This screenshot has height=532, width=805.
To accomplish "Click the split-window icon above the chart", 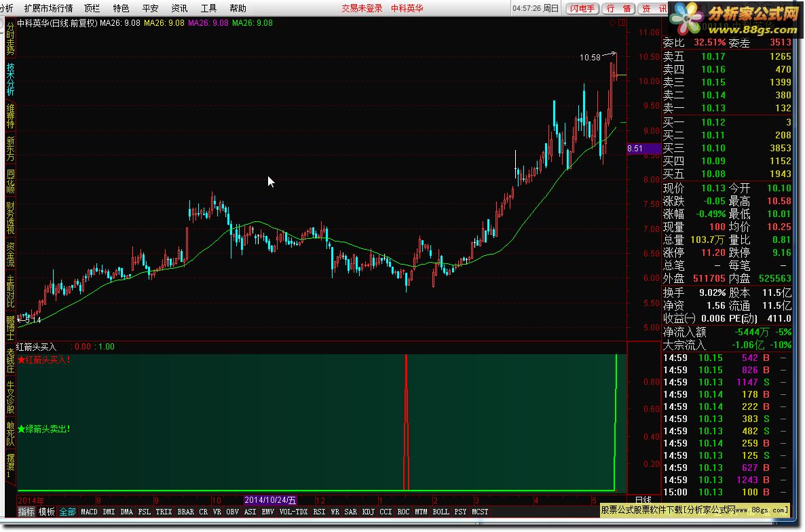I will pos(622,23).
